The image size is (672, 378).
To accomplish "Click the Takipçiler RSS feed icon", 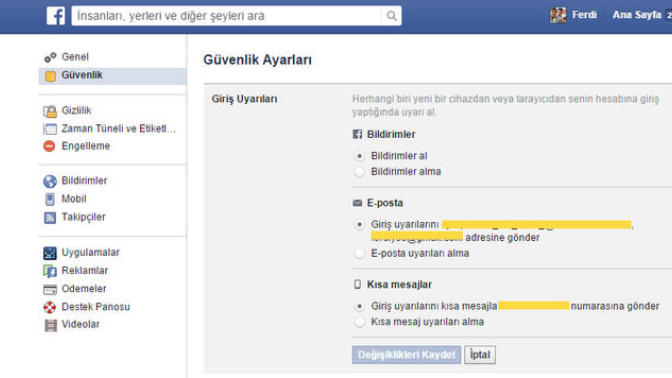I will (50, 217).
